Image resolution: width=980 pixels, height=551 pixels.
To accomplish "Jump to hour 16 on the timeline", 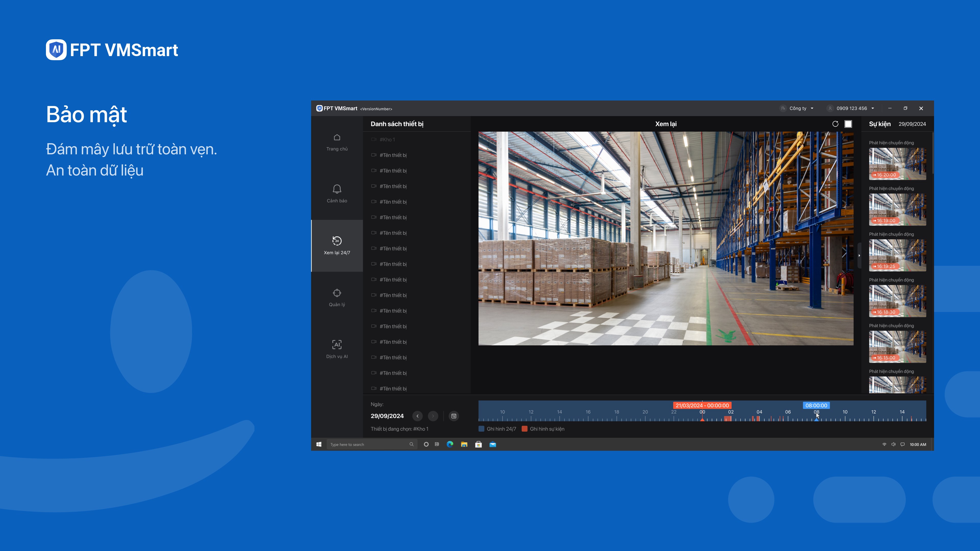I will (588, 412).
